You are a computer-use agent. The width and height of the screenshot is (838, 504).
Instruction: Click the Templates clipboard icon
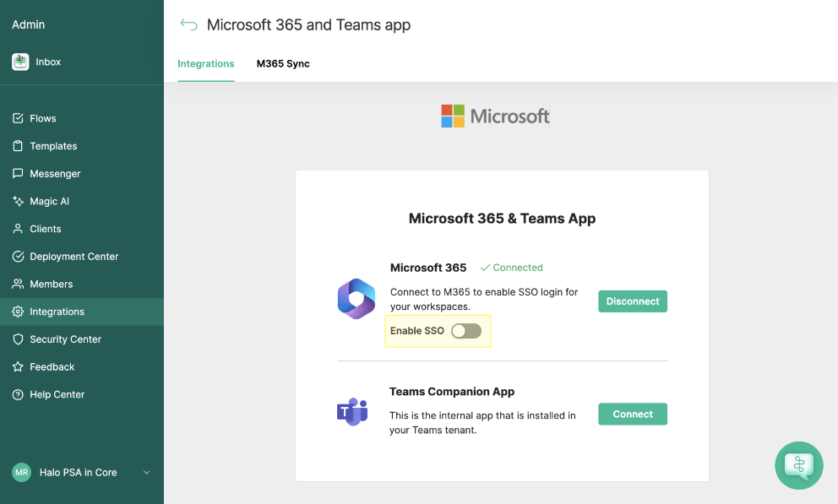(x=18, y=146)
